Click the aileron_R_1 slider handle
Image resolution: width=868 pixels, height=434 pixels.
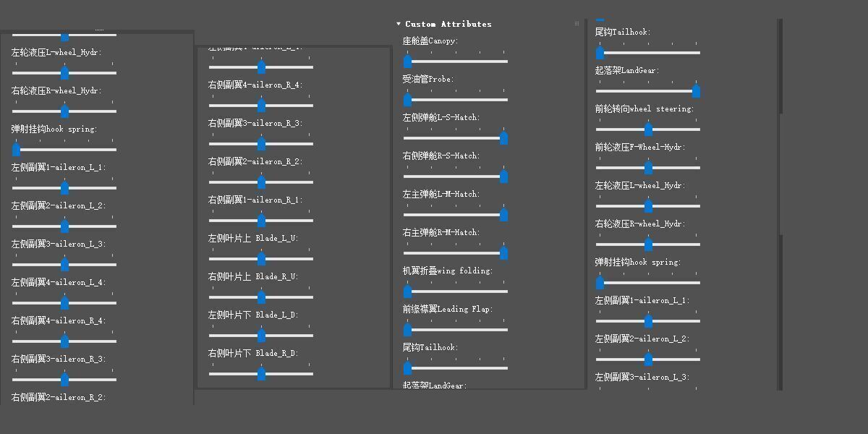point(261,221)
